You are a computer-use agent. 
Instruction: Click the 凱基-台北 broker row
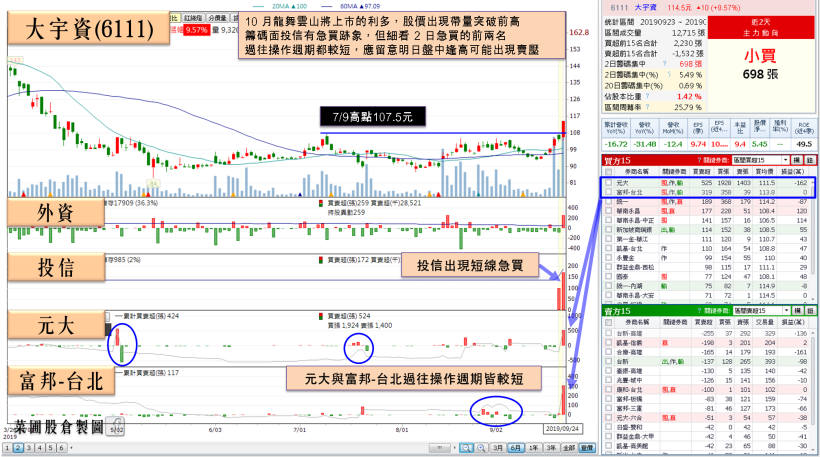pos(707,249)
